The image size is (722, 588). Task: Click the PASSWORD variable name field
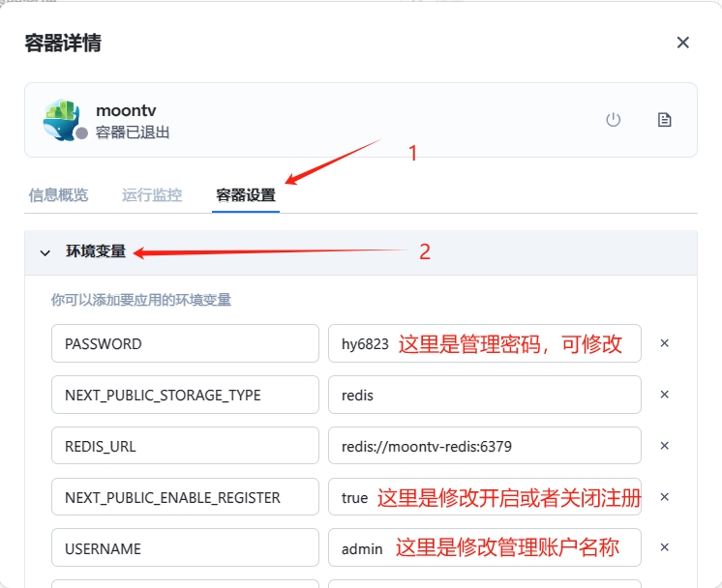click(185, 343)
